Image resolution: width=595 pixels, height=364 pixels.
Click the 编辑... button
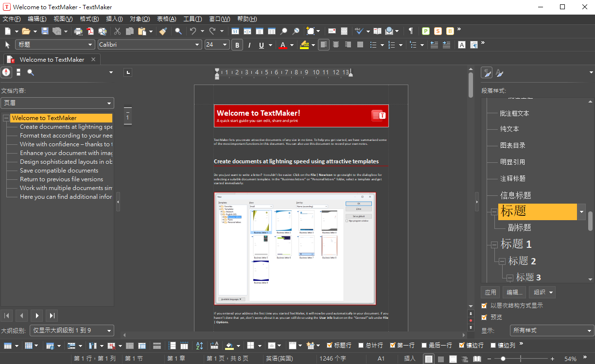pyautogui.click(x=514, y=292)
